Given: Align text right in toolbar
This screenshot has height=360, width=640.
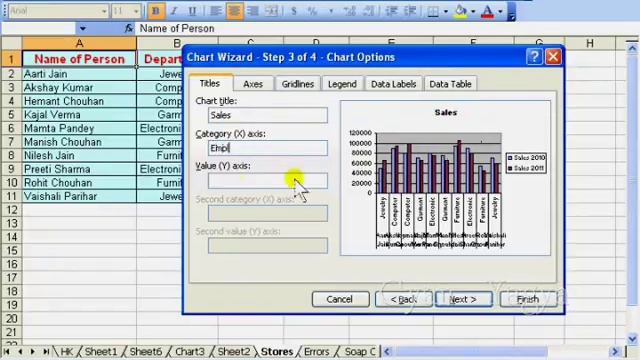Looking at the screenshot, I should [253, 11].
